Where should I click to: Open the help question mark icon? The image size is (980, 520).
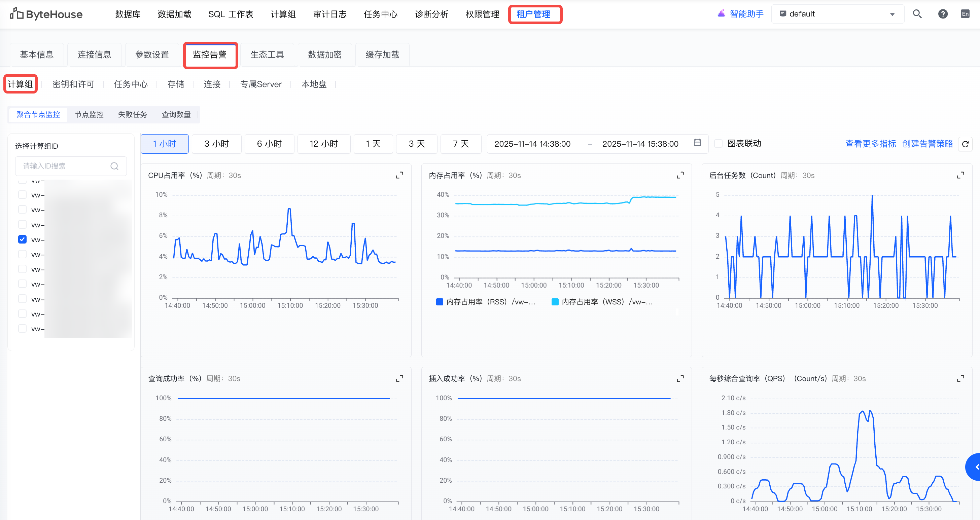tap(942, 14)
